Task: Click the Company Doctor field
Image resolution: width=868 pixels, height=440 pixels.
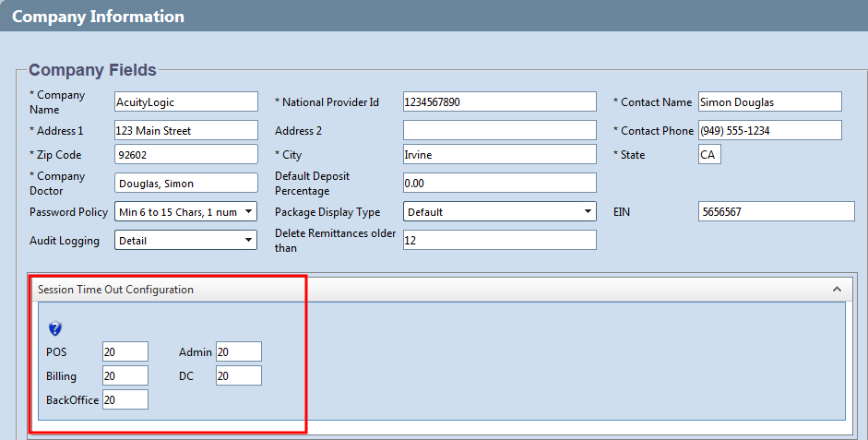Action: tap(185, 184)
